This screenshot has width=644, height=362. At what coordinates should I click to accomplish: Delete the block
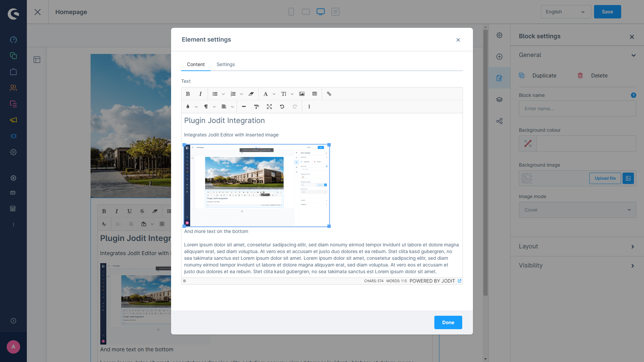(593, 75)
